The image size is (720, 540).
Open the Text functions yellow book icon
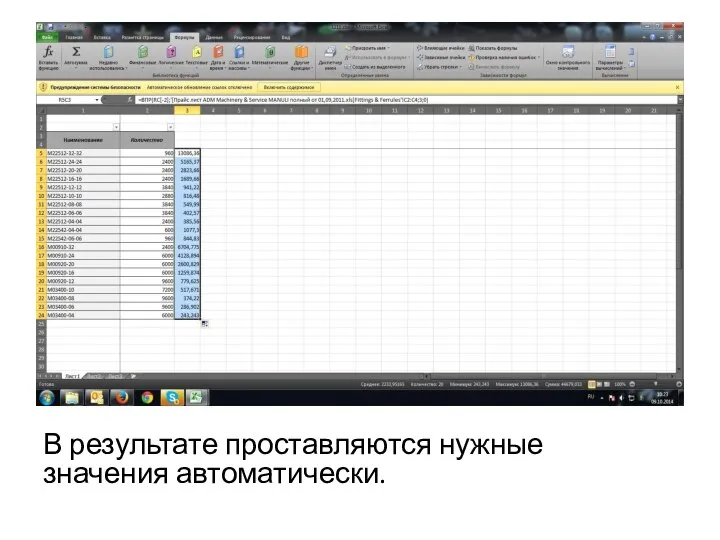[x=197, y=51]
